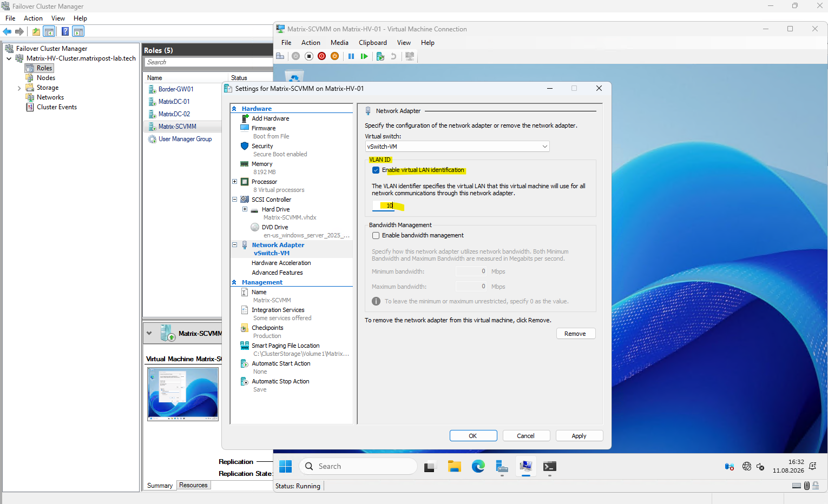Collapse the Network Adapter node
The image size is (828, 504).
pyautogui.click(x=234, y=245)
